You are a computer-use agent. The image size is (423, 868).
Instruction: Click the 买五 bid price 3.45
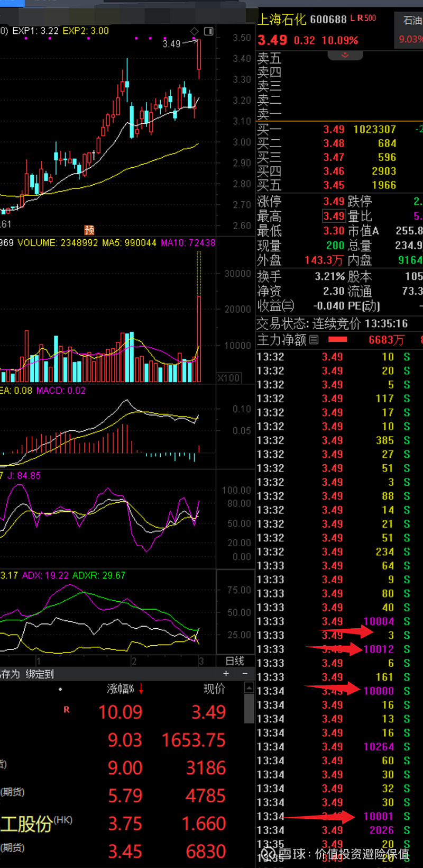(x=334, y=185)
